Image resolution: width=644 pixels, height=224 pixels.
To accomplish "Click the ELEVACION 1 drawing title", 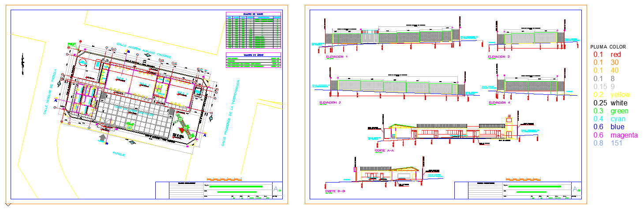I will [x=337, y=57].
